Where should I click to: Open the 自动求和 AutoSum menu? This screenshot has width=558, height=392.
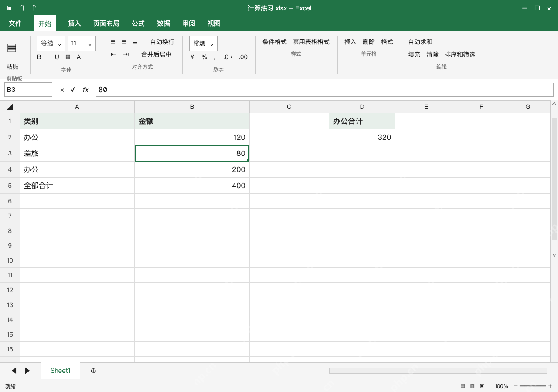click(420, 42)
